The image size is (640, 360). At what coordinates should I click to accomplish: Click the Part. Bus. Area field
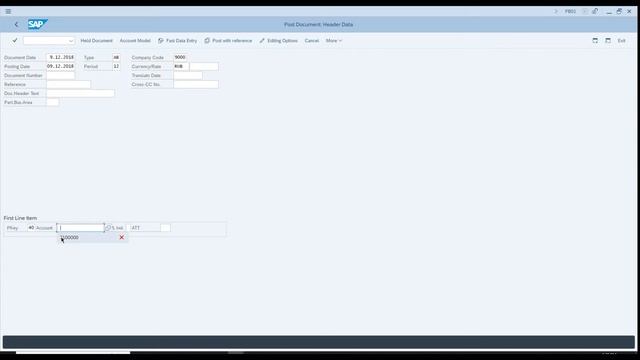pyautogui.click(x=53, y=102)
